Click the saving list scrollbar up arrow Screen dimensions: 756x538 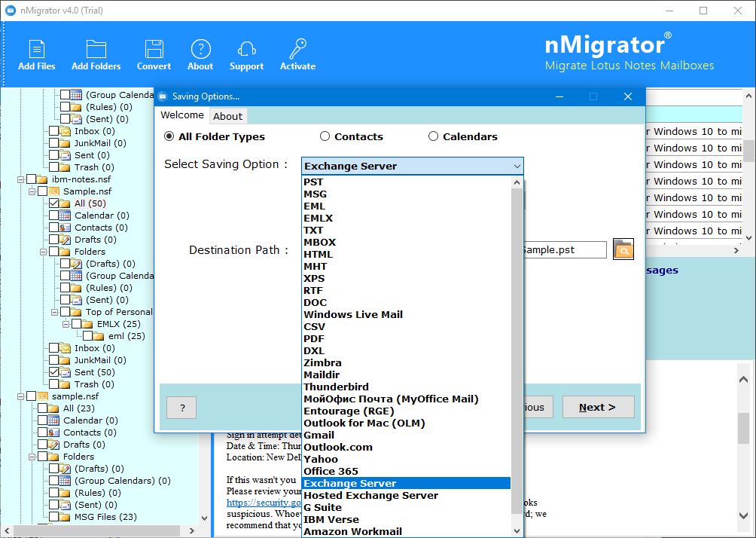(x=517, y=182)
